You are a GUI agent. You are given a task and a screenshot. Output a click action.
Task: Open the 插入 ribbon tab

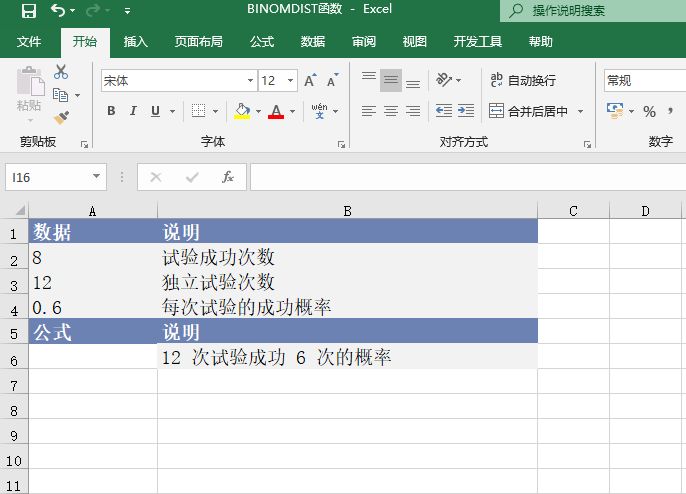(135, 42)
